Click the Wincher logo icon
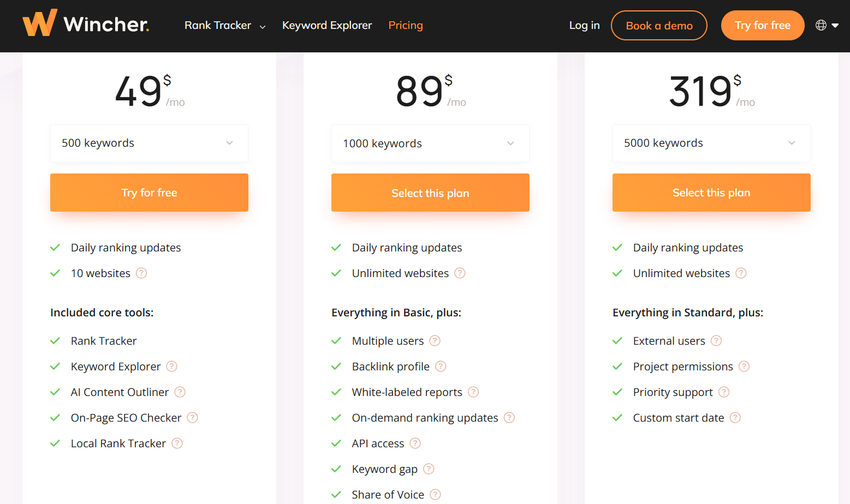The image size is (850, 504). pos(39,23)
